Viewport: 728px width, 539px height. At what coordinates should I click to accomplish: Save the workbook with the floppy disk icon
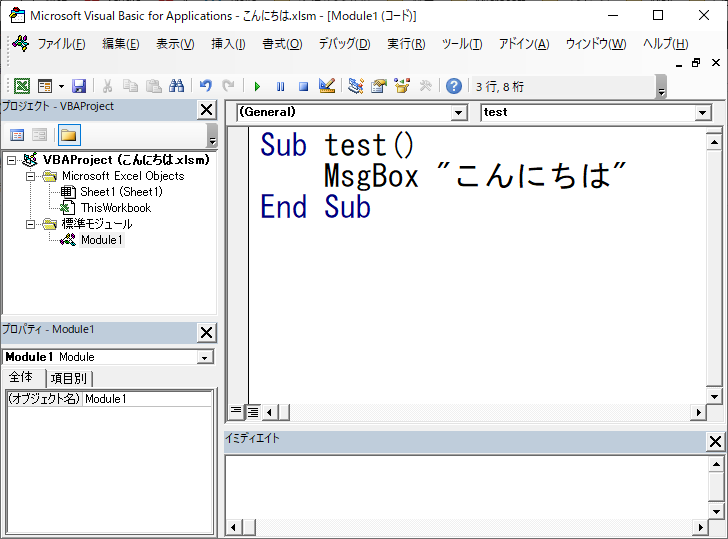(79, 86)
